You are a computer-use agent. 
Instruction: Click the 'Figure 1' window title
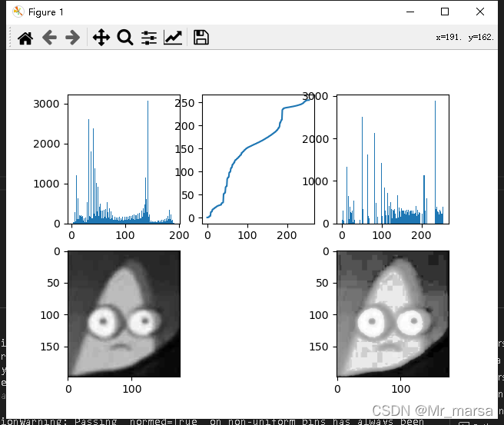[45, 12]
